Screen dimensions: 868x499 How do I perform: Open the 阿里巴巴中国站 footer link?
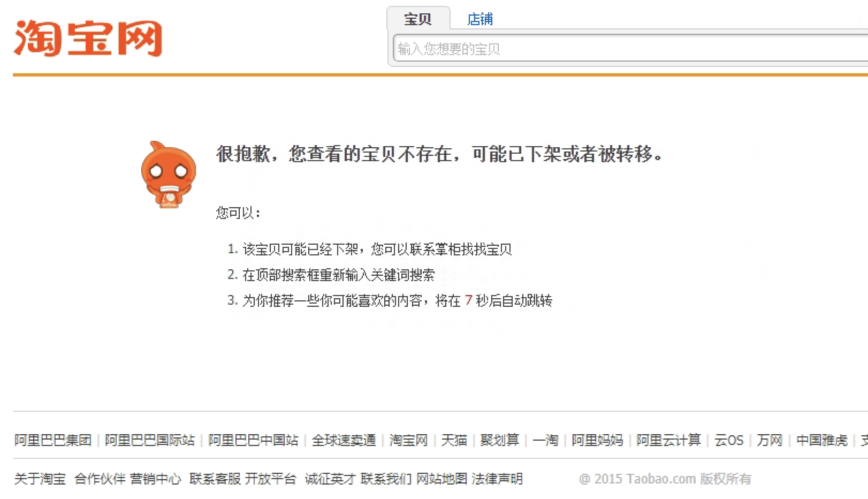[253, 440]
